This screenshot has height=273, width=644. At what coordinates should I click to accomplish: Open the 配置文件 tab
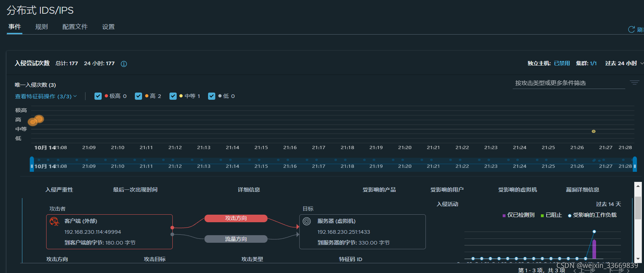[x=75, y=27]
